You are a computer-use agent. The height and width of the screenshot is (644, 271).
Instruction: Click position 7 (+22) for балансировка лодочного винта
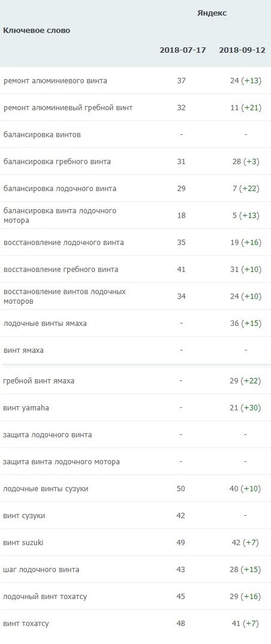[246, 189]
